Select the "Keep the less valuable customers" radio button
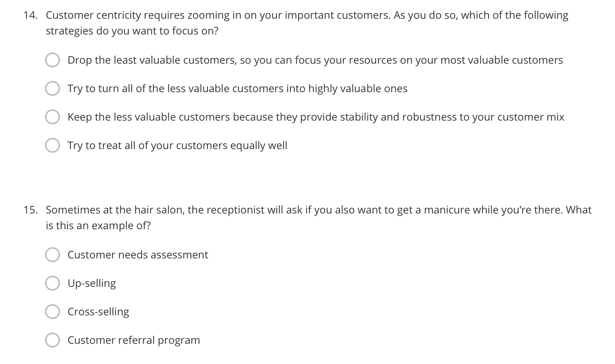Viewport: 615px width, 364px height. pyautogui.click(x=52, y=116)
